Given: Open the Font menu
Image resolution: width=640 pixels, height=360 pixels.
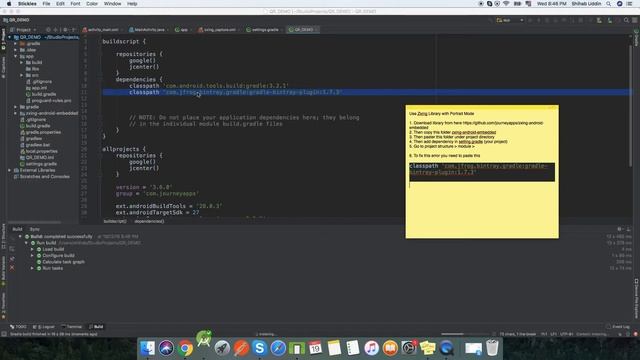Looking at the screenshot, I should tap(75, 4).
